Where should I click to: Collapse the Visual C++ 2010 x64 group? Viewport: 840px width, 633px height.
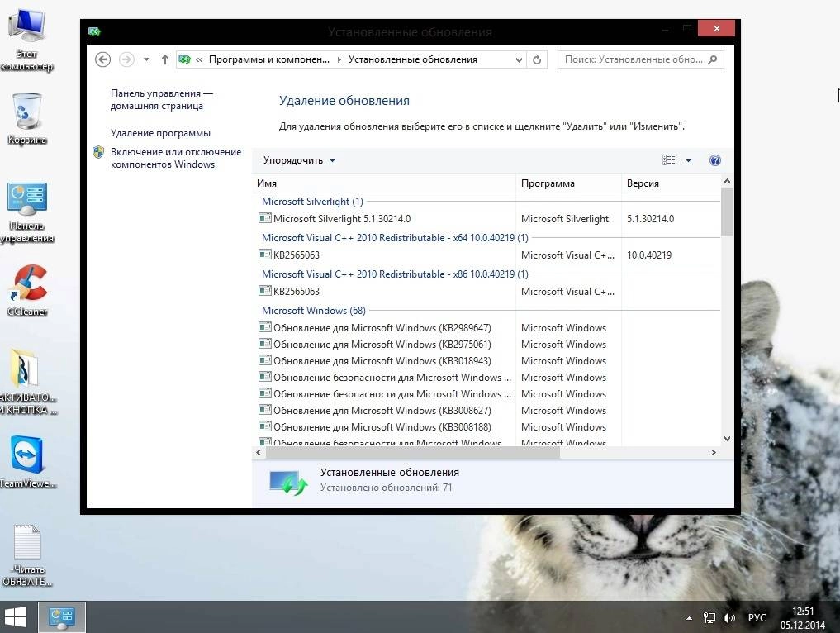click(395, 237)
